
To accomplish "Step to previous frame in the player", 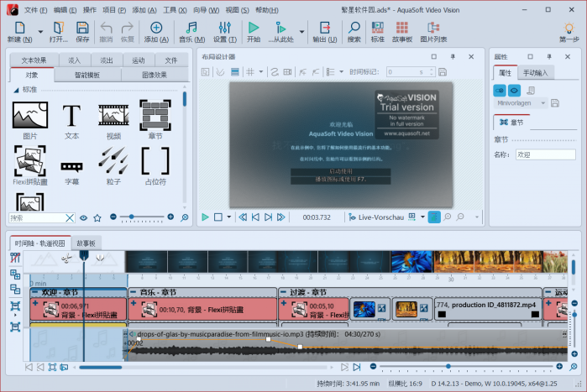I will (255, 217).
